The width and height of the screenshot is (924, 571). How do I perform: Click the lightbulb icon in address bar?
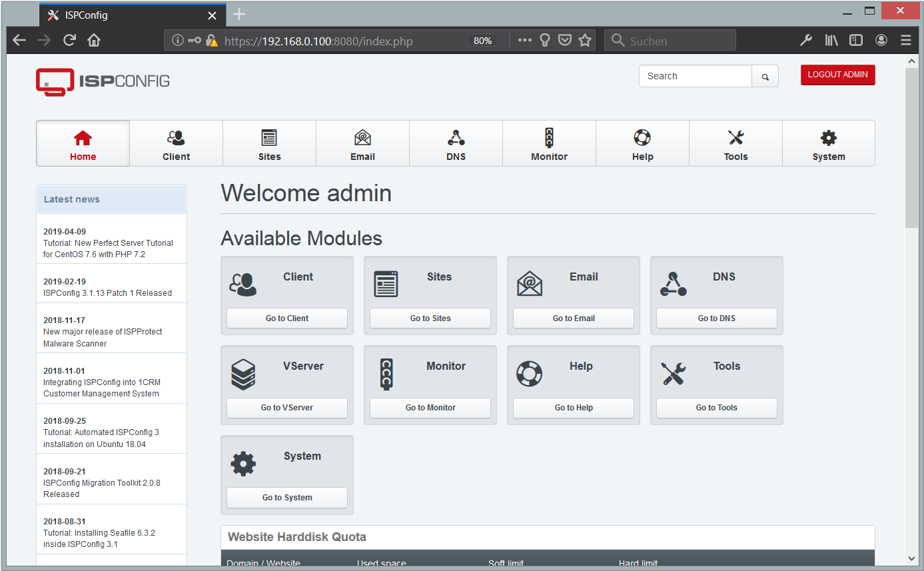coord(545,41)
